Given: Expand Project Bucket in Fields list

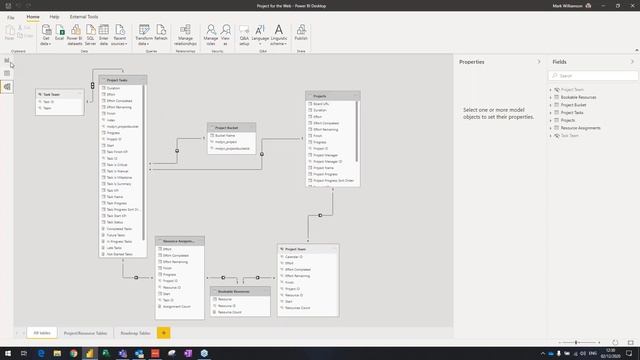Looking at the screenshot, I should (551, 105).
